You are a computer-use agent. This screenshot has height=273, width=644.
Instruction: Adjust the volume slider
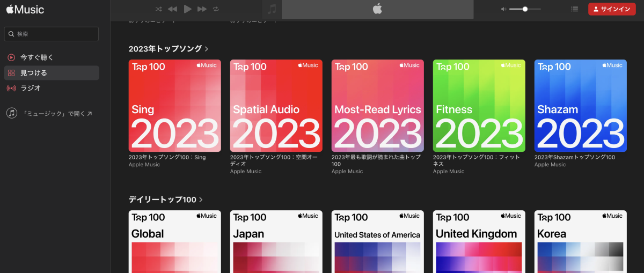[525, 9]
